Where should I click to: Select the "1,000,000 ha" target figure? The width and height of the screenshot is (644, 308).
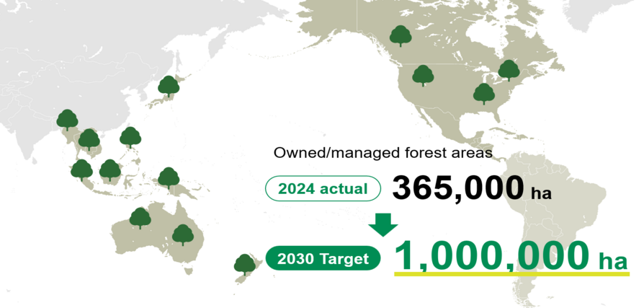[511, 256]
